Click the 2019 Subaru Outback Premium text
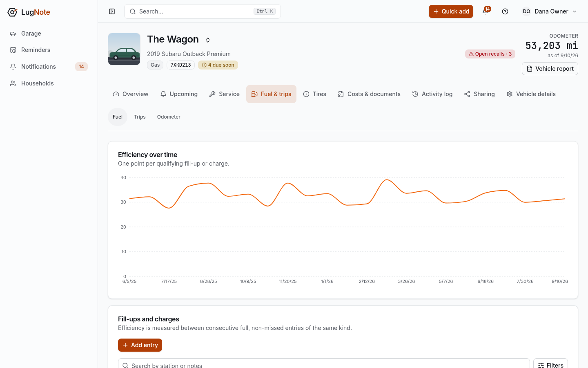Viewport: 588px width, 368px height. click(189, 54)
